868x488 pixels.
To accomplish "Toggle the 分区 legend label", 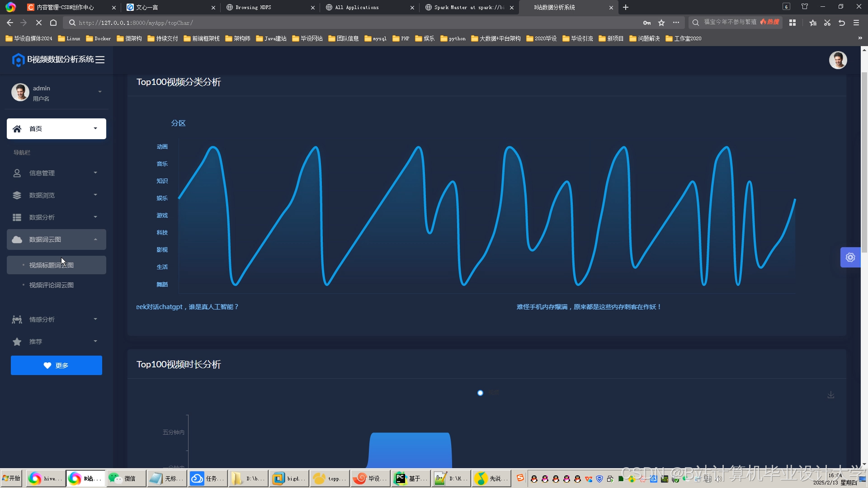I will click(x=178, y=123).
